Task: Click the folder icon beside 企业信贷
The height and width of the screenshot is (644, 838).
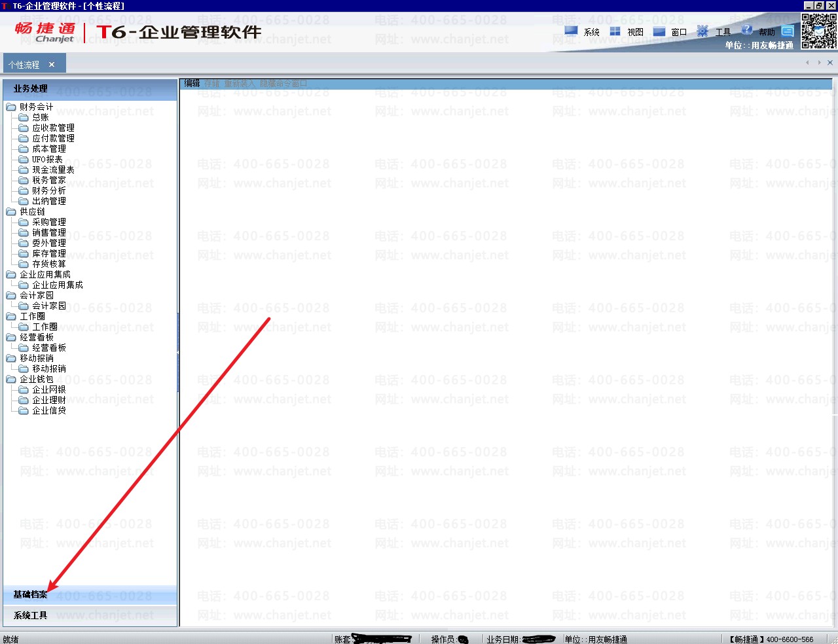Action: 24,411
